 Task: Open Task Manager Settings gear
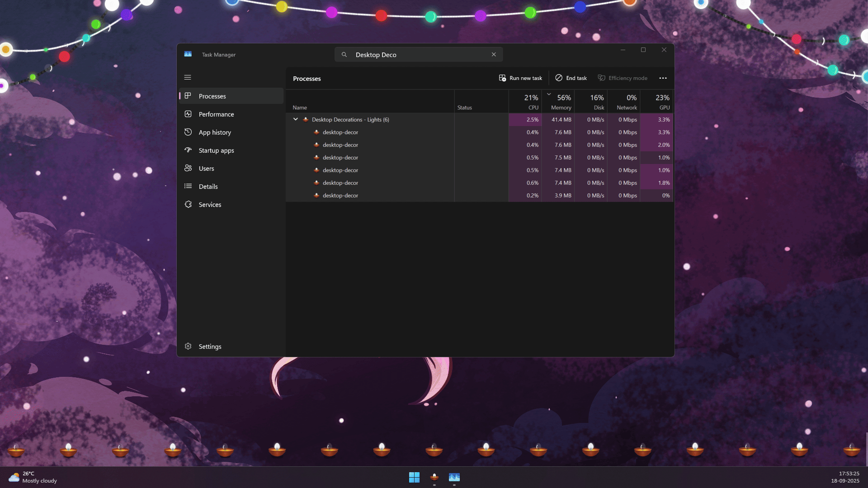tap(188, 347)
